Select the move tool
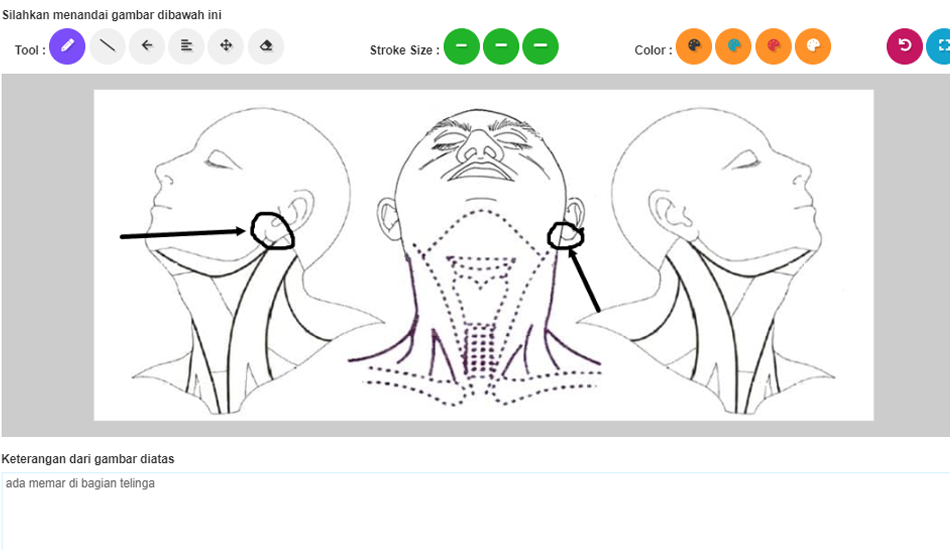The width and height of the screenshot is (950, 550). tap(226, 46)
